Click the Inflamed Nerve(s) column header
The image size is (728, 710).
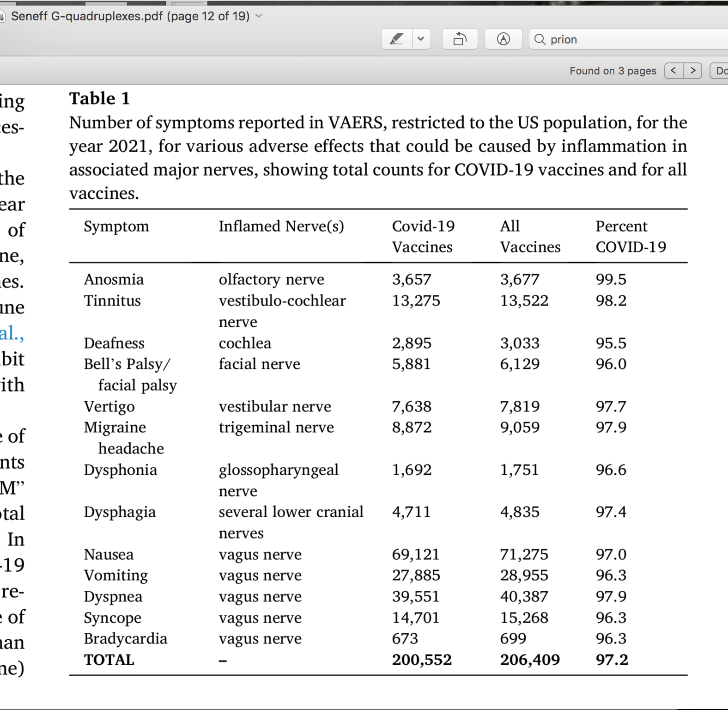click(x=281, y=226)
